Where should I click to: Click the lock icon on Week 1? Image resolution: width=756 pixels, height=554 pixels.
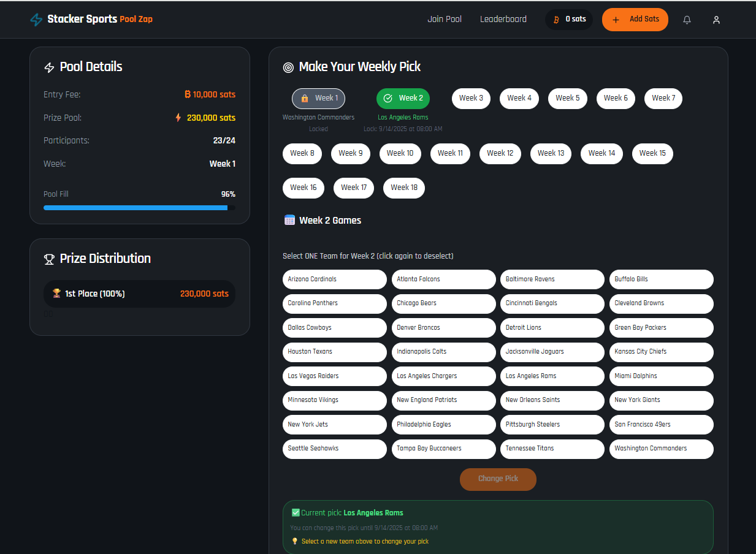305,98
